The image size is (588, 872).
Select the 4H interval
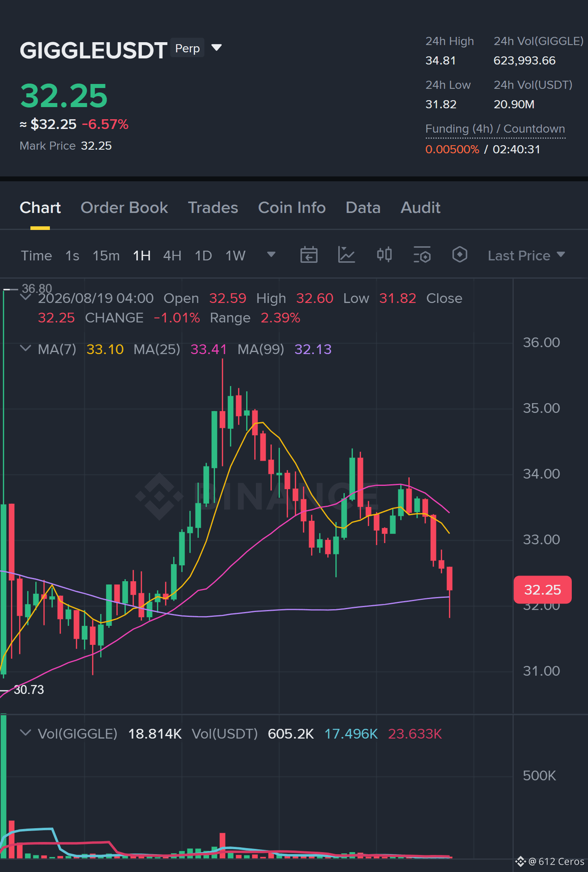tap(172, 256)
